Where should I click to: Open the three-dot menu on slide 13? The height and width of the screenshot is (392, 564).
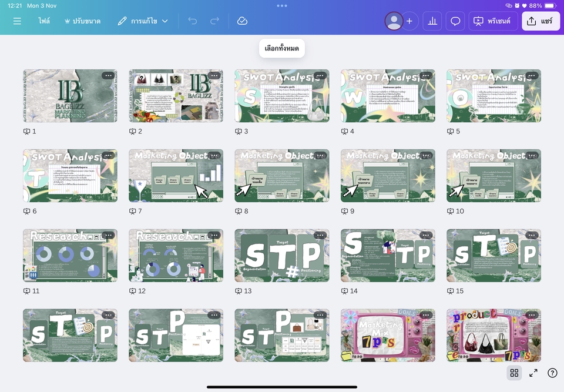coord(320,235)
